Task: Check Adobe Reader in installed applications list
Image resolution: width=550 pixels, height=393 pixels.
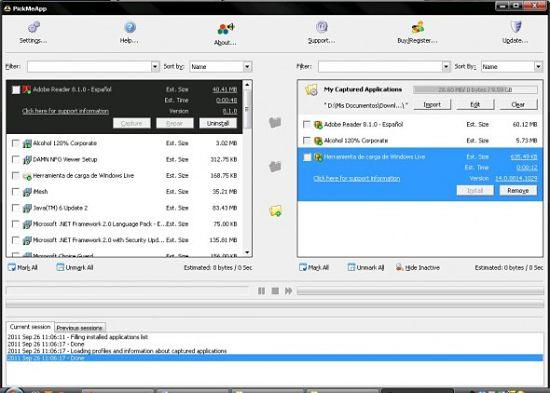Action: pyautogui.click(x=16, y=90)
